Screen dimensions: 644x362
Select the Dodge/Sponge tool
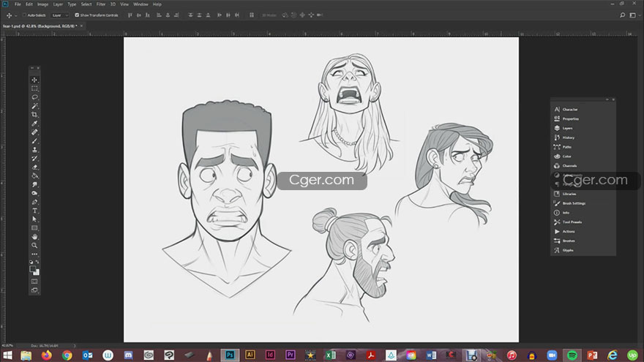pyautogui.click(x=34, y=193)
